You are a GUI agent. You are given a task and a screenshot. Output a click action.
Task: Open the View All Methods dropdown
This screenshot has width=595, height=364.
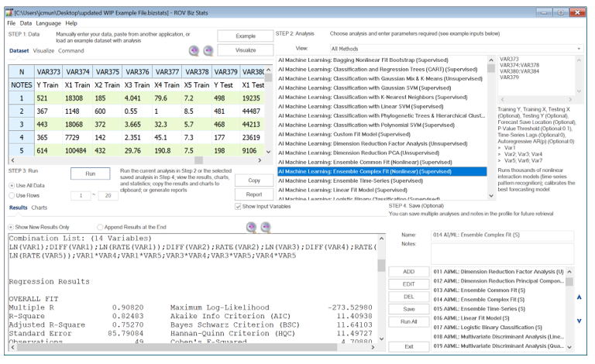[456, 49]
